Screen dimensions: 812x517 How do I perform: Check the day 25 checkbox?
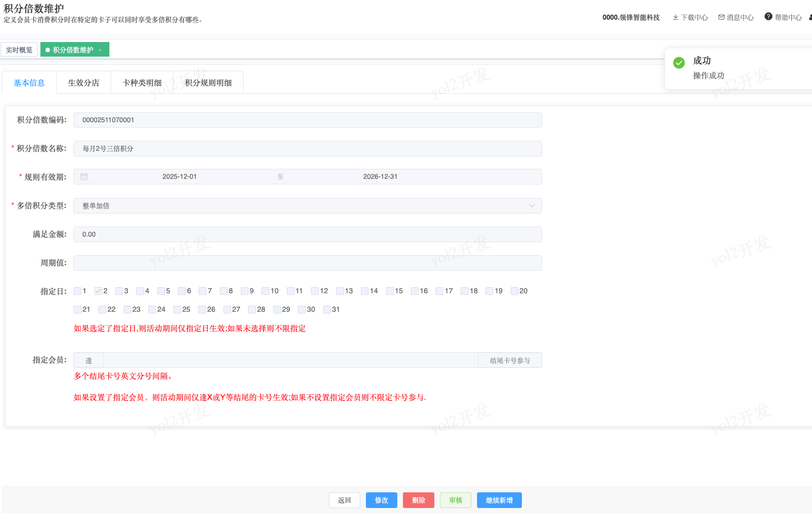(x=177, y=310)
